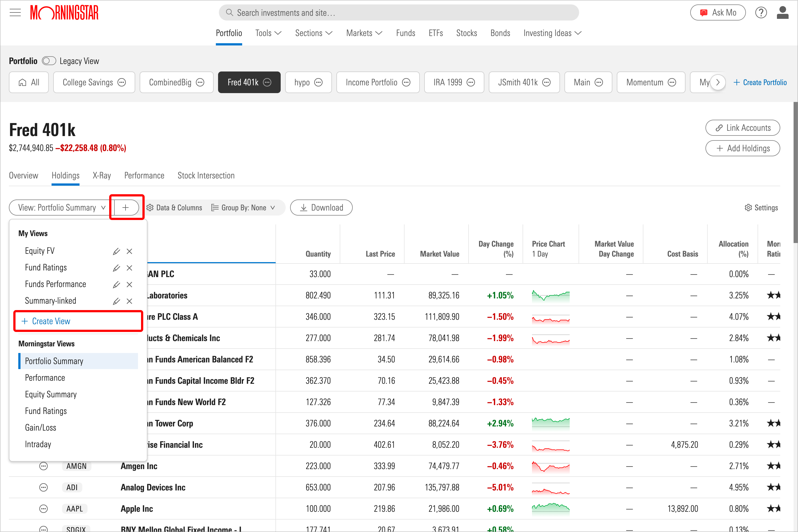Open Data & Columns settings

coord(174,208)
